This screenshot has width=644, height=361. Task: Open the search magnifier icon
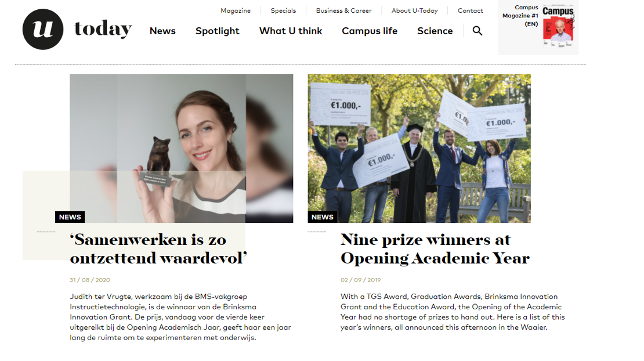[x=477, y=31]
